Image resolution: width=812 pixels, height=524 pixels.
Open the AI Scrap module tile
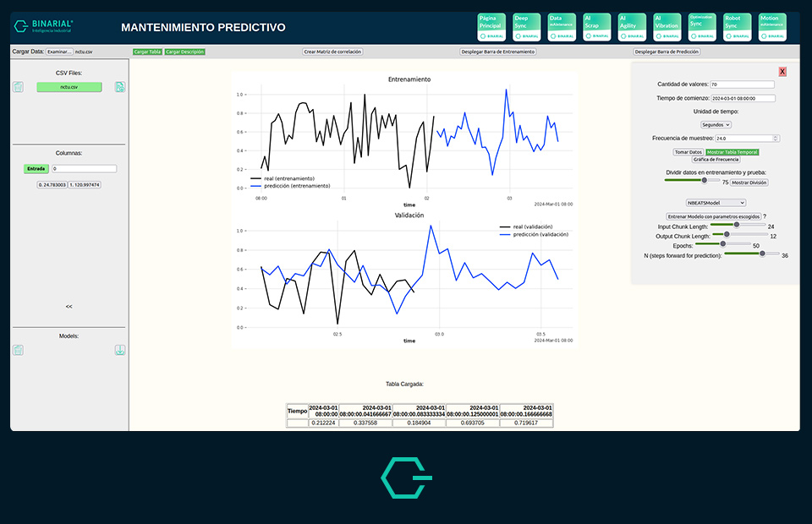[x=597, y=27]
